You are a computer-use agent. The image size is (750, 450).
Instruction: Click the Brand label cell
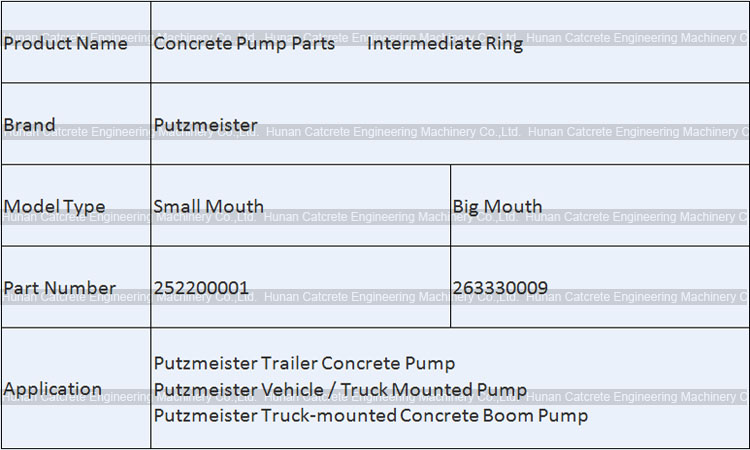30,126
